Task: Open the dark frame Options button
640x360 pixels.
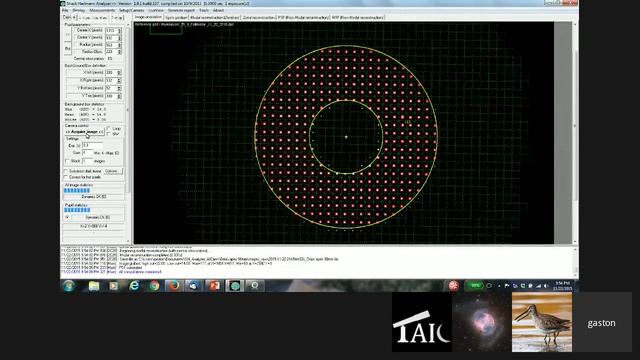Action: tap(113, 171)
